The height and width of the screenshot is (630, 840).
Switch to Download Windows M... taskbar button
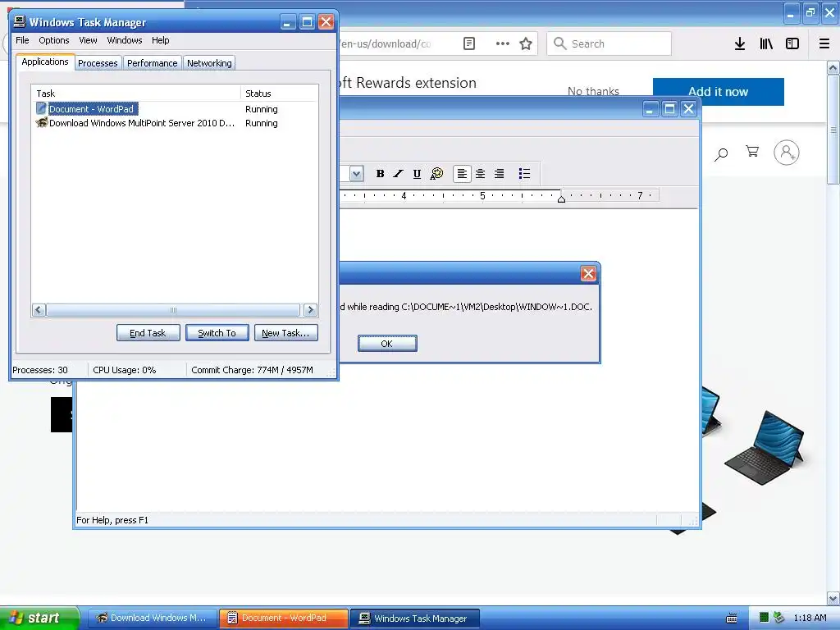(x=152, y=618)
